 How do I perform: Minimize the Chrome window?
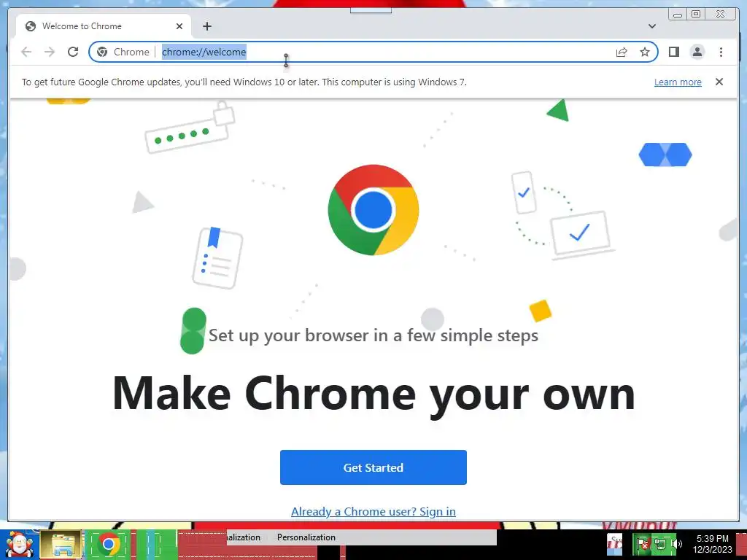pos(678,15)
